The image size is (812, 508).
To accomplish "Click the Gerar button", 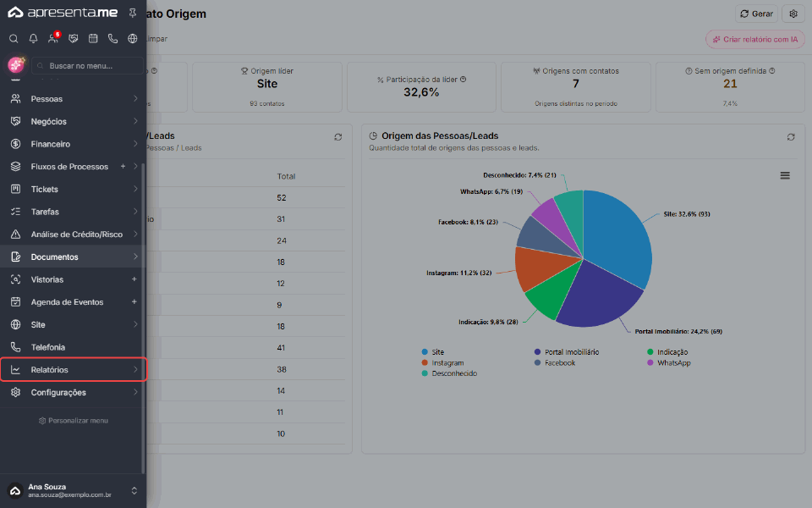I will (756, 14).
